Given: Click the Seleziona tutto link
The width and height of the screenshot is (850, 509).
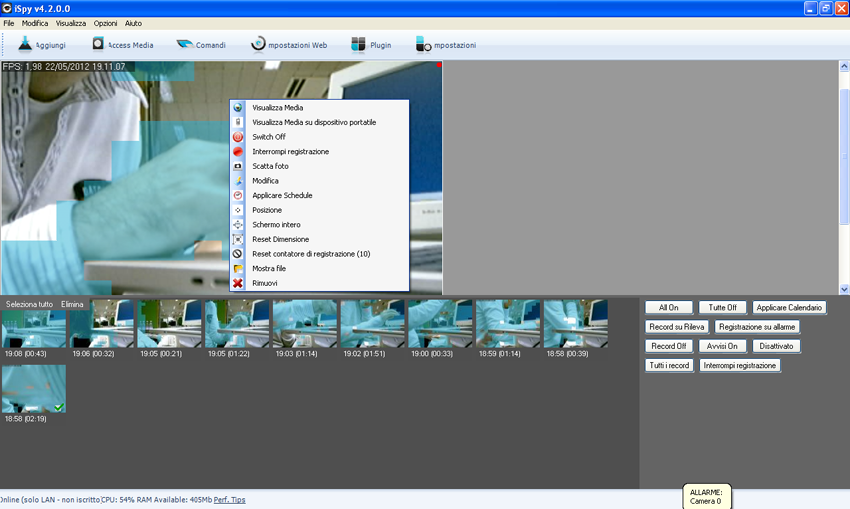Looking at the screenshot, I should (x=29, y=303).
